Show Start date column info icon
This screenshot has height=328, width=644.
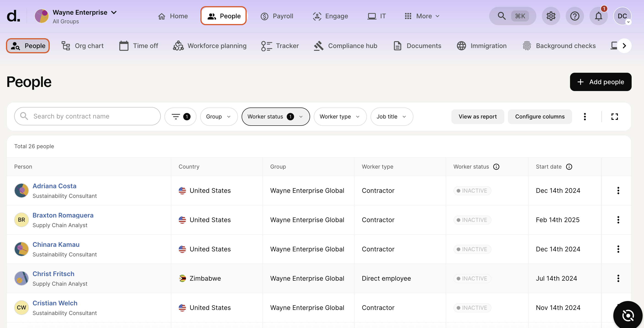[569, 167]
